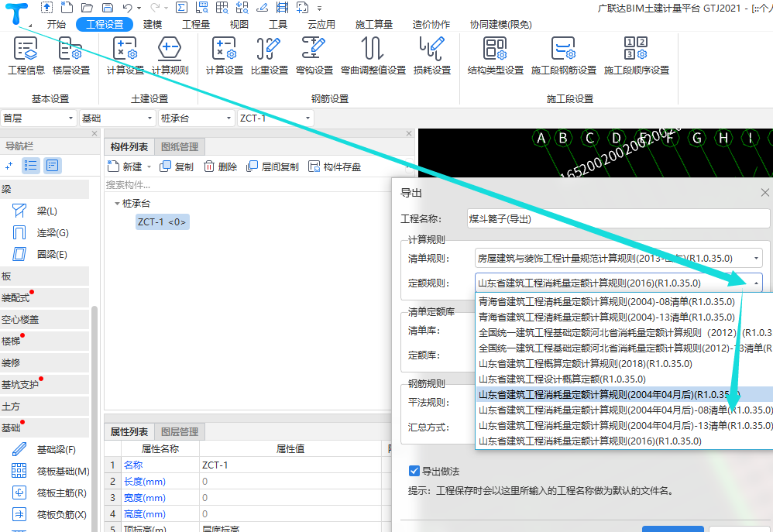Select 山东省建筑工程概算定额计算规则(2018) option
The image size is (773, 532).
coord(624,363)
